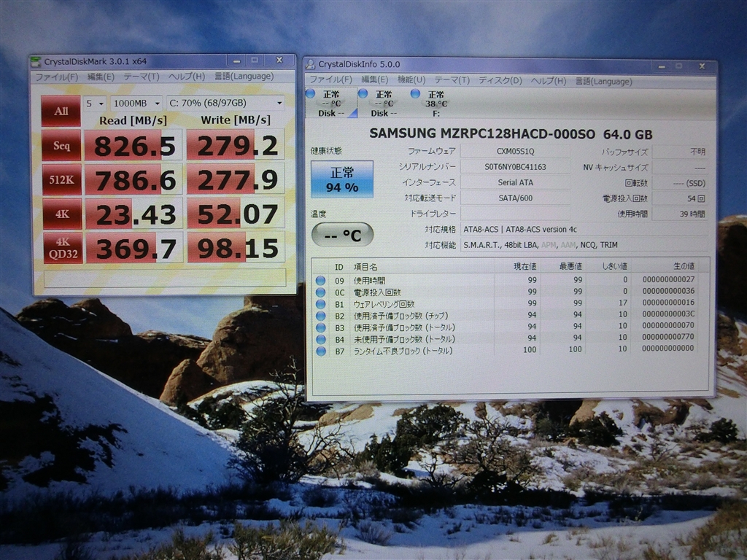Click 4K QD32 read result 369.7

point(135,249)
